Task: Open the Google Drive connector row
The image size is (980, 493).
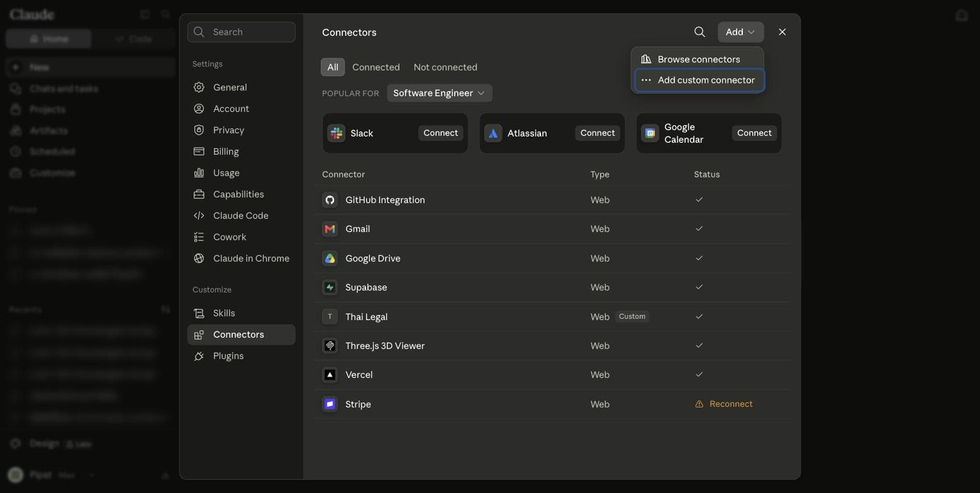Action: tap(552, 258)
